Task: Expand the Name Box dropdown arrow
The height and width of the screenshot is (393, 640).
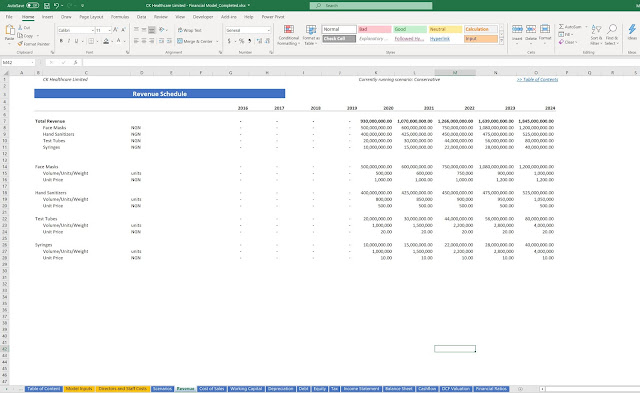Action: tap(32, 62)
